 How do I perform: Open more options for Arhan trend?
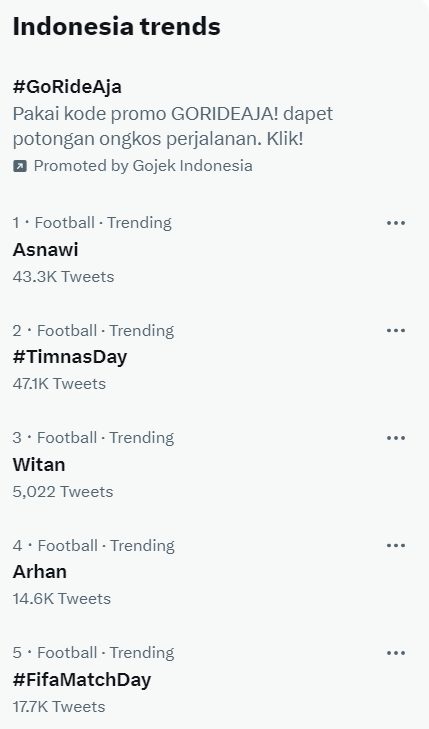click(x=396, y=545)
